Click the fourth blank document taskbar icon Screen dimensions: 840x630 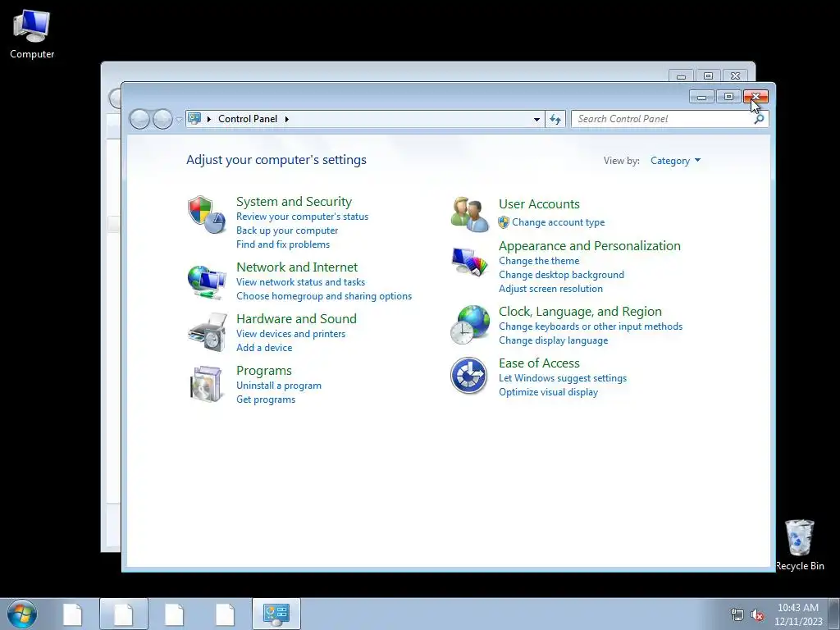click(225, 614)
